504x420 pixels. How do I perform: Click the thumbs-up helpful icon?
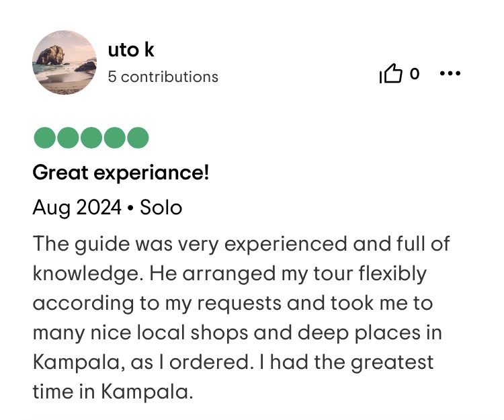click(x=391, y=74)
